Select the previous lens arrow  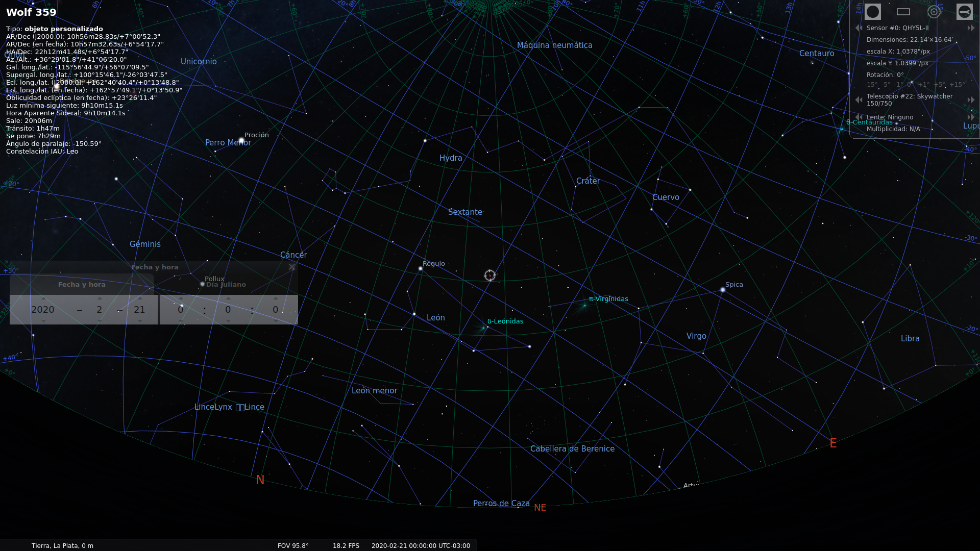point(859,117)
